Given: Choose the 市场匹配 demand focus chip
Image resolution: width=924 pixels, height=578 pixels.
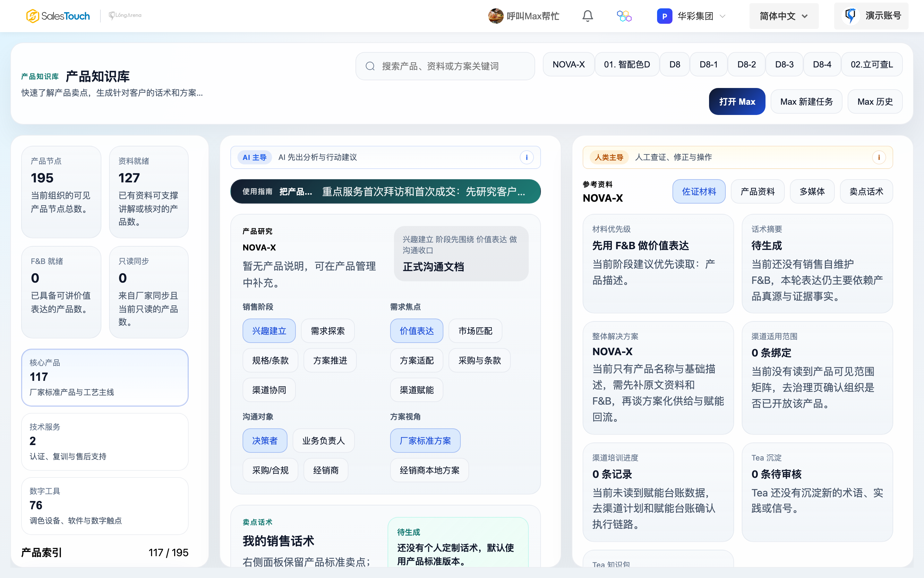Looking at the screenshot, I should (475, 331).
